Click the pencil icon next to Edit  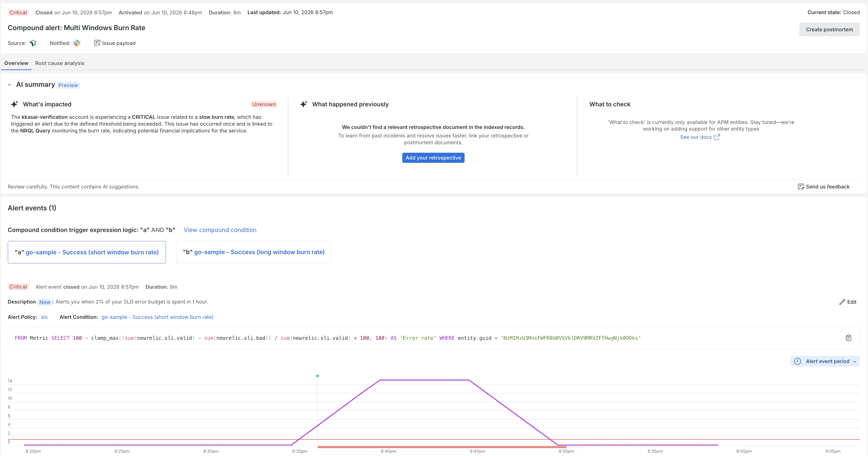pyautogui.click(x=842, y=302)
